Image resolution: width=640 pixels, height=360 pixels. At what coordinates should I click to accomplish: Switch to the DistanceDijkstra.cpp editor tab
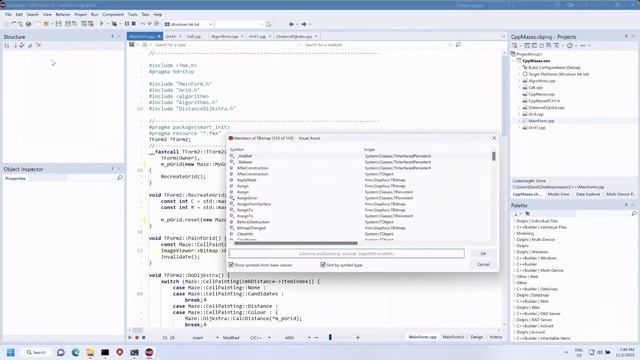tap(294, 36)
